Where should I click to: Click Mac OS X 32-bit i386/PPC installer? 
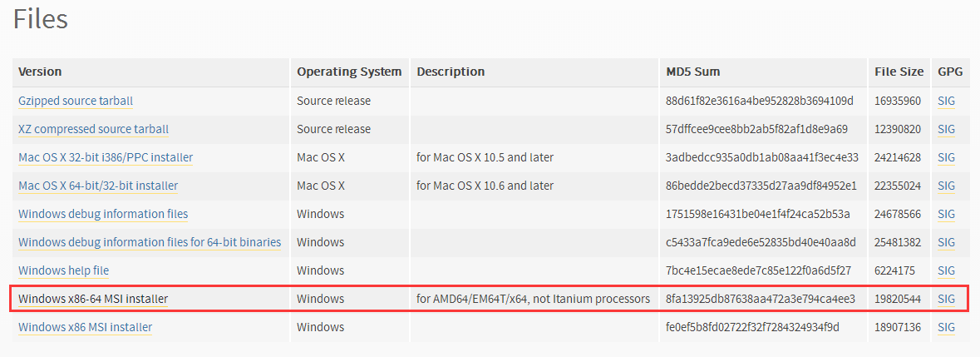(x=106, y=157)
